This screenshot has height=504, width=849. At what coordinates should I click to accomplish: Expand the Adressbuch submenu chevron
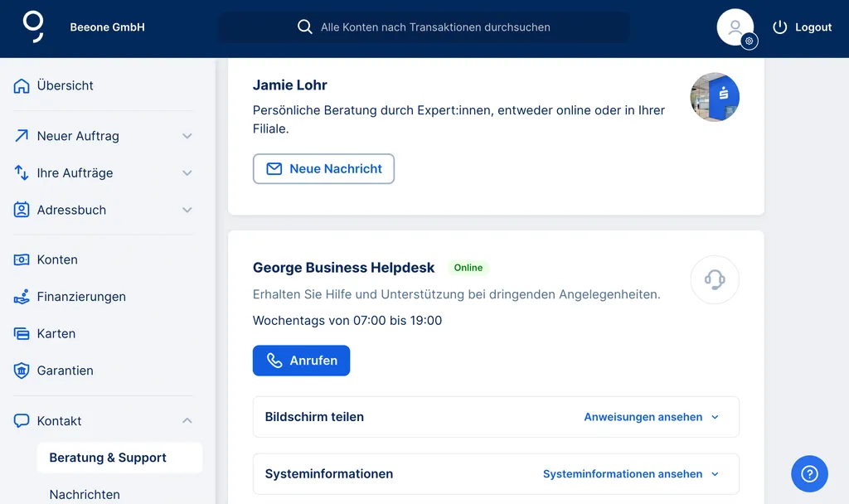pos(187,210)
